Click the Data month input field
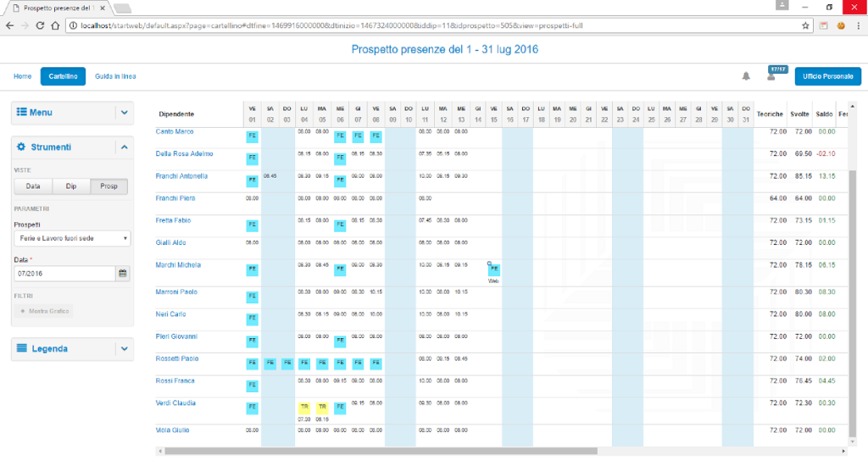The image size is (868, 466). 64,274
